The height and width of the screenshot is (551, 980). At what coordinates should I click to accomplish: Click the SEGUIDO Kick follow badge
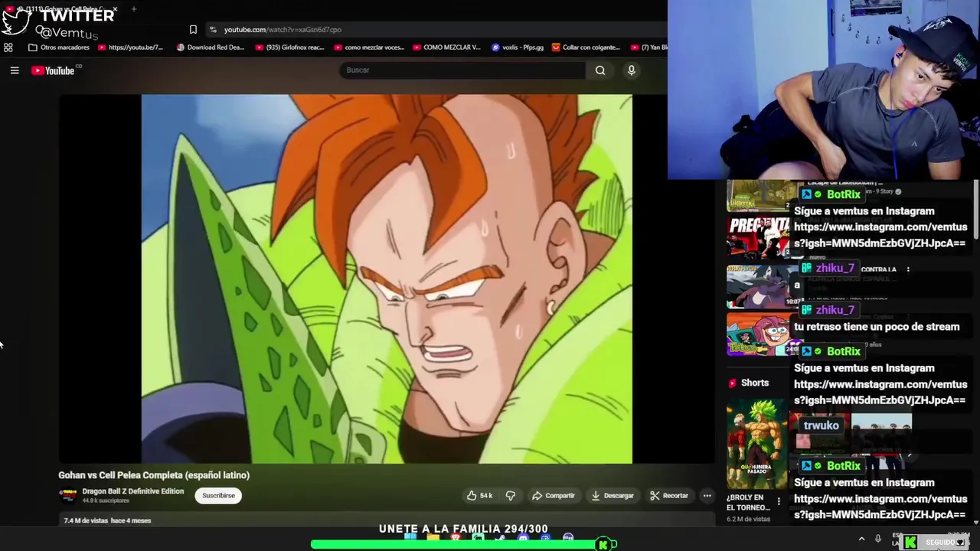click(936, 542)
